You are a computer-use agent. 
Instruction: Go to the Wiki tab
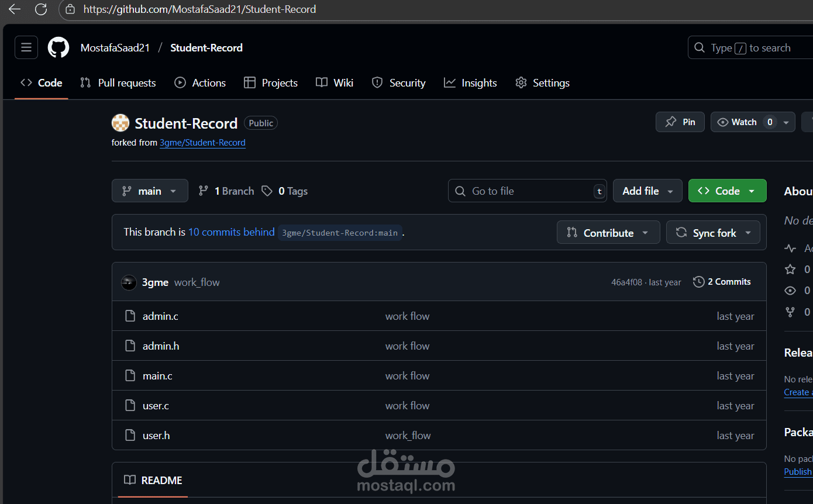click(335, 83)
